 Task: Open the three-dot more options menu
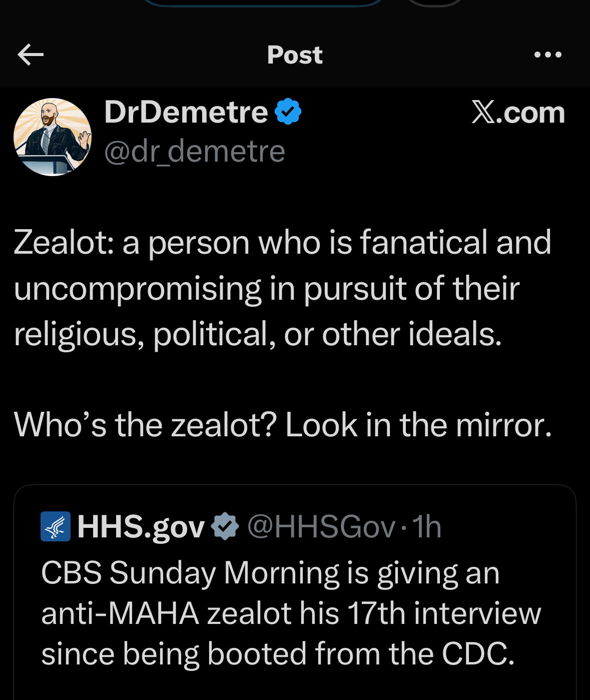pos(547,55)
